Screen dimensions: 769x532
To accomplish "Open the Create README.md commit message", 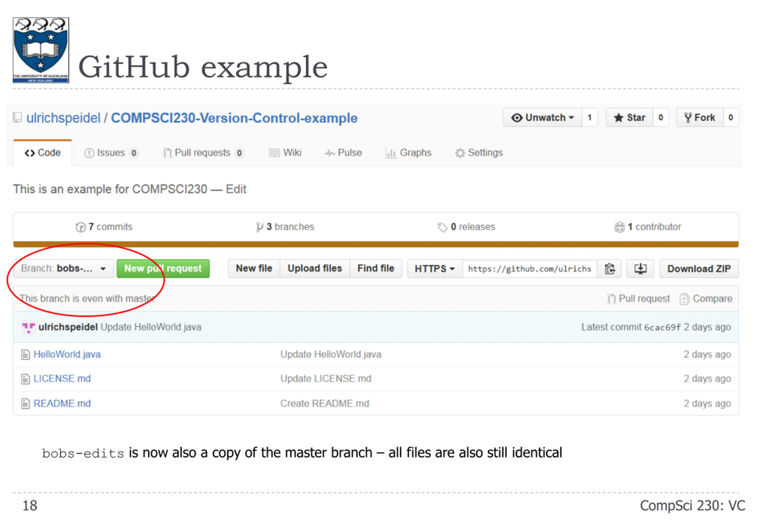I will click(324, 404).
